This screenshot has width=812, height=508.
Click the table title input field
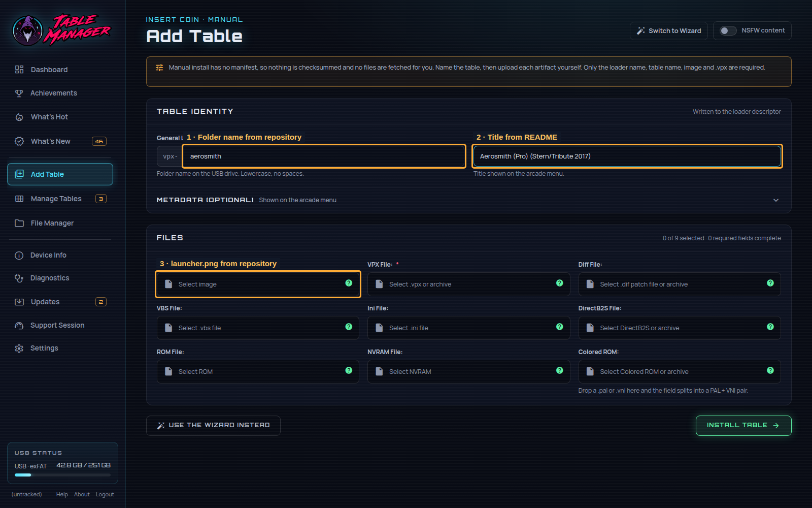tap(627, 156)
